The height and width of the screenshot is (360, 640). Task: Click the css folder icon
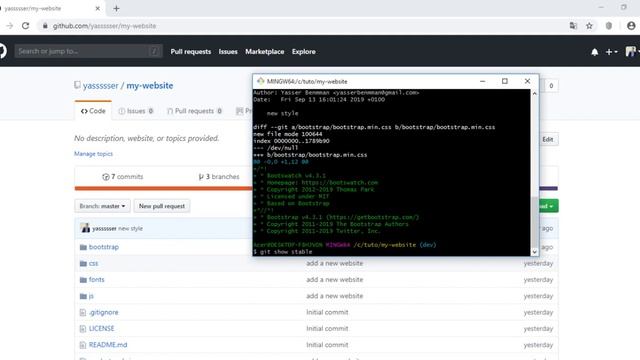[83, 263]
